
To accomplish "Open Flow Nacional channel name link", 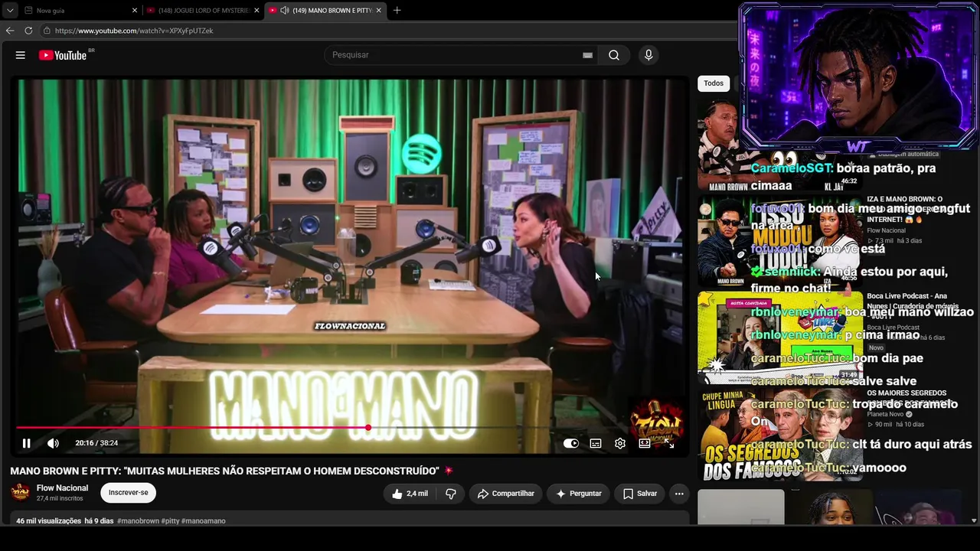I will click(x=62, y=488).
